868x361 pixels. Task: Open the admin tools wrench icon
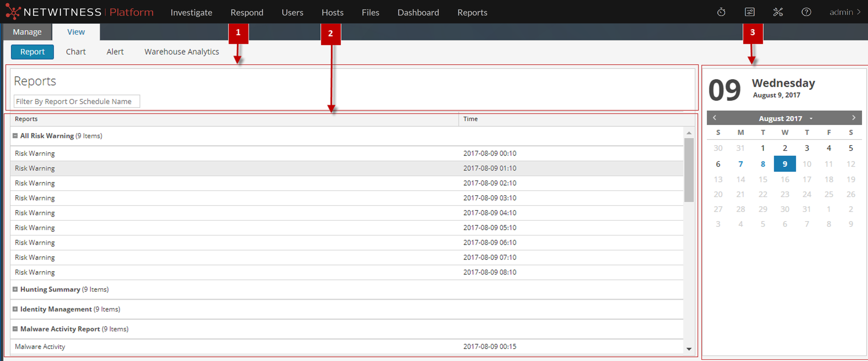778,12
